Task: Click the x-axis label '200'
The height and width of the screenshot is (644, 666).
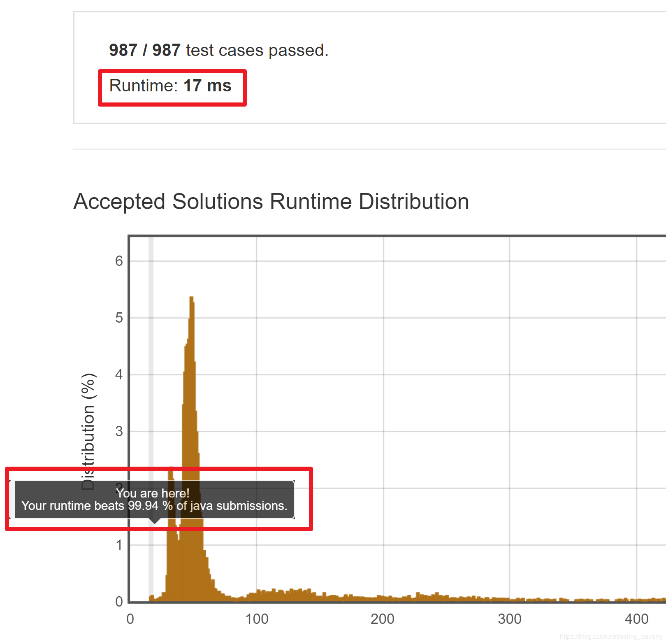Action: (x=383, y=619)
